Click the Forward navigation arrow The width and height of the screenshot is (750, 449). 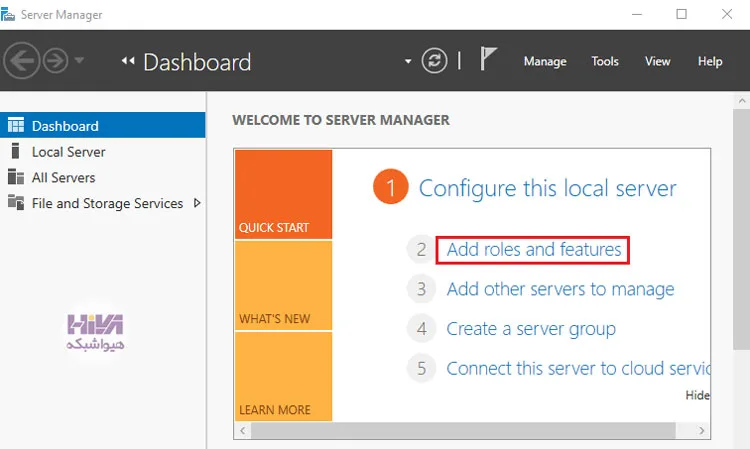[x=55, y=61]
